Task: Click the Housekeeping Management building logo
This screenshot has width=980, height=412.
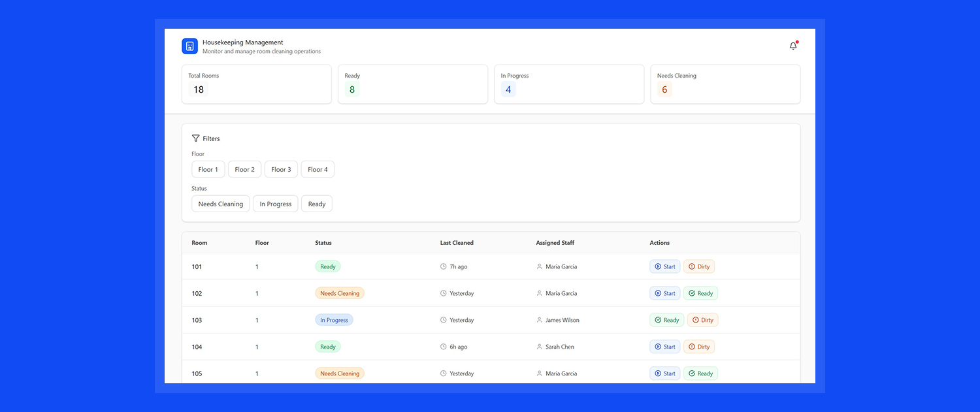Action: point(189,46)
